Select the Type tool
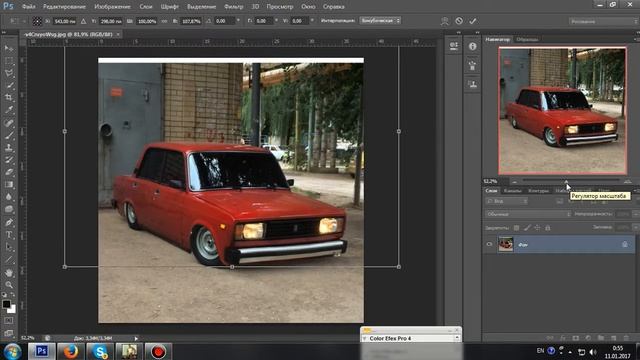 click(9, 235)
